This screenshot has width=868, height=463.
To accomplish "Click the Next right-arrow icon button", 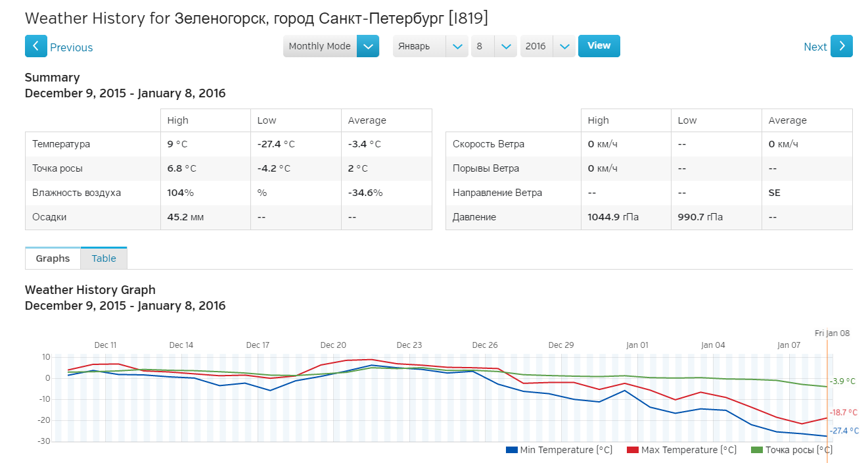I will pyautogui.click(x=841, y=47).
